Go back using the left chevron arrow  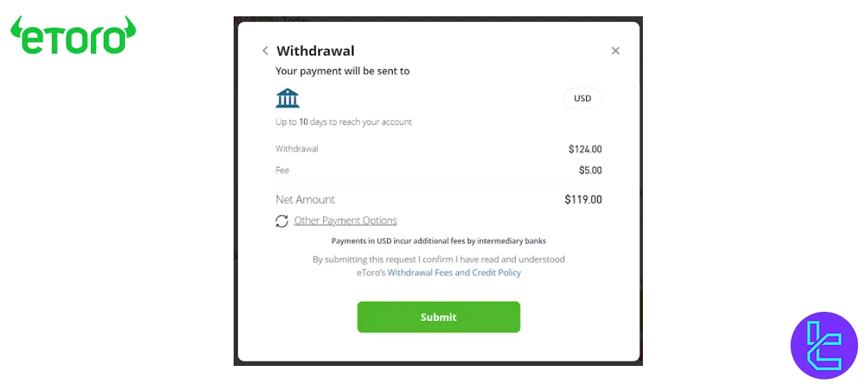(265, 50)
